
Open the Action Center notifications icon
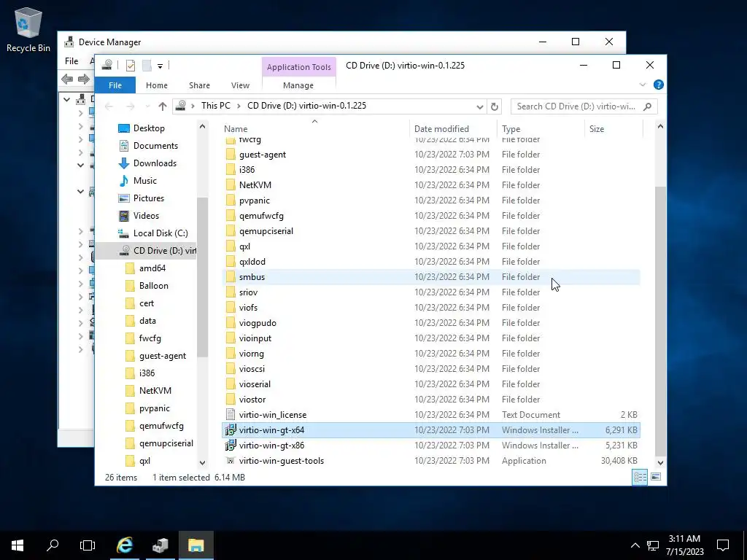tap(723, 545)
